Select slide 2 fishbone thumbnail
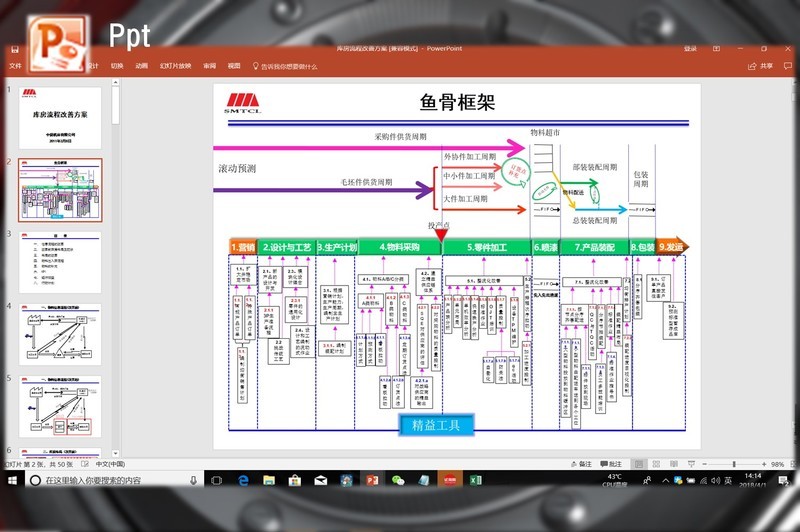Viewport: 800px width, 532px height. pos(60,190)
